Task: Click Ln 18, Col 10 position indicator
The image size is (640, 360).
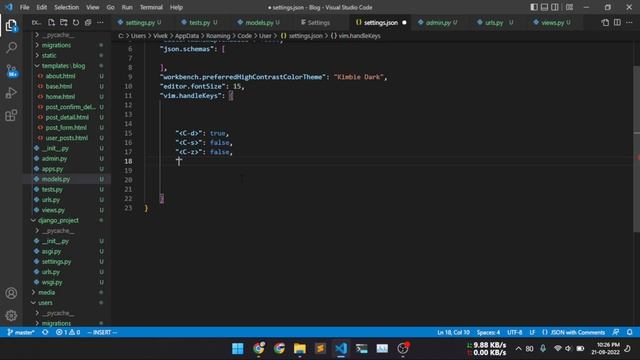Action: click(x=453, y=332)
